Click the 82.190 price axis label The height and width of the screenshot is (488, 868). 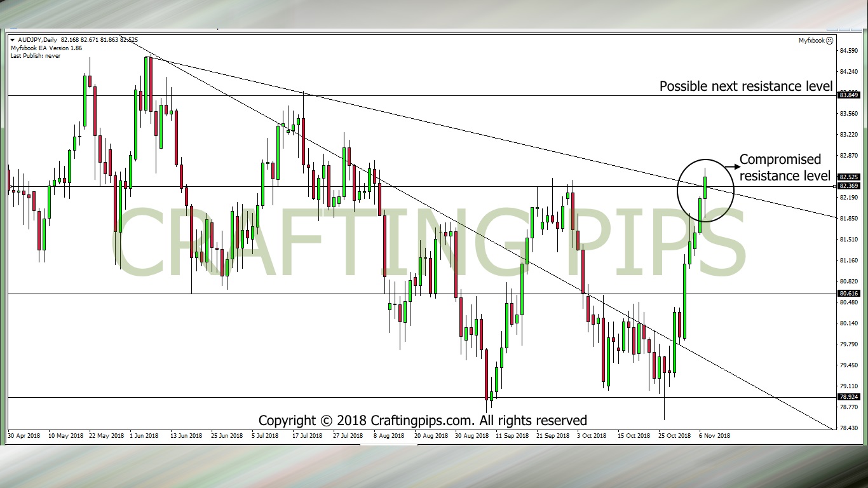849,198
